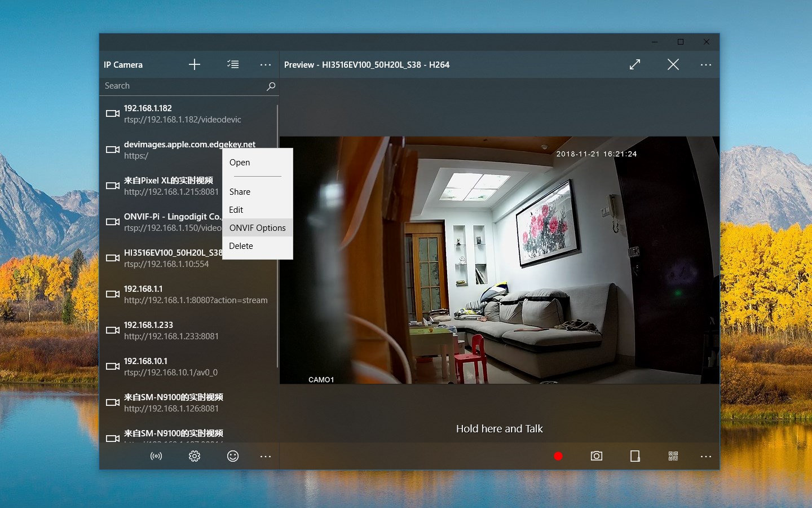Add a new IP camera
Screen dimensions: 812x508
coord(194,64)
